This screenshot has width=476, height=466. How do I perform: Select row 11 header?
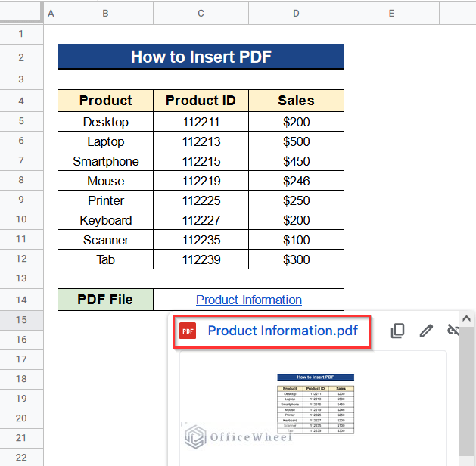click(x=21, y=239)
